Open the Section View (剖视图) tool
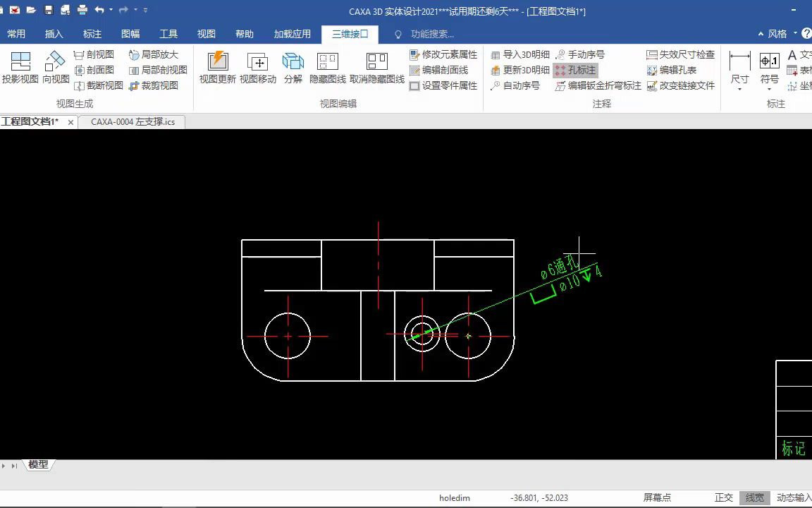This screenshot has height=508, width=812. pos(94,54)
